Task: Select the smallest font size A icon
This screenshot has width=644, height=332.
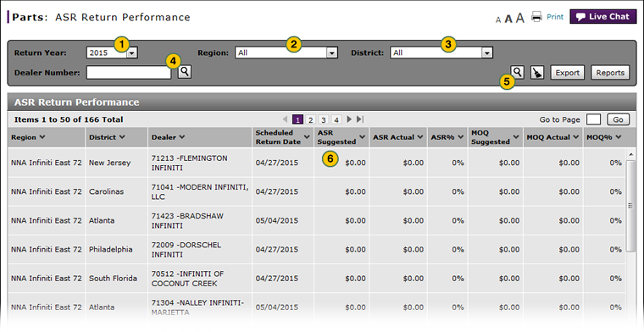Action: [x=498, y=19]
